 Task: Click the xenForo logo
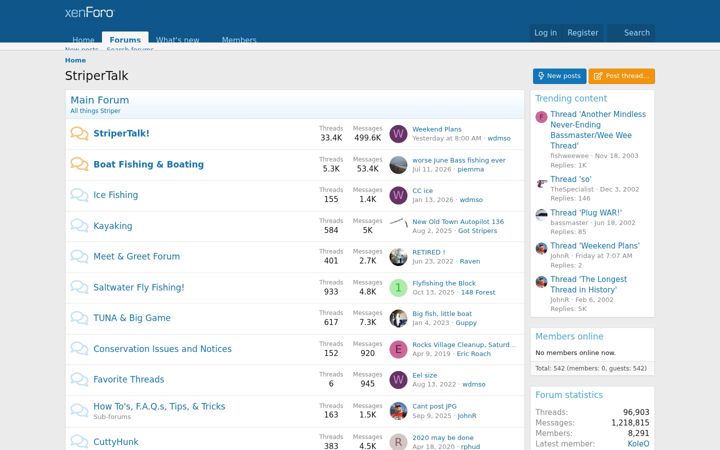[x=90, y=12]
